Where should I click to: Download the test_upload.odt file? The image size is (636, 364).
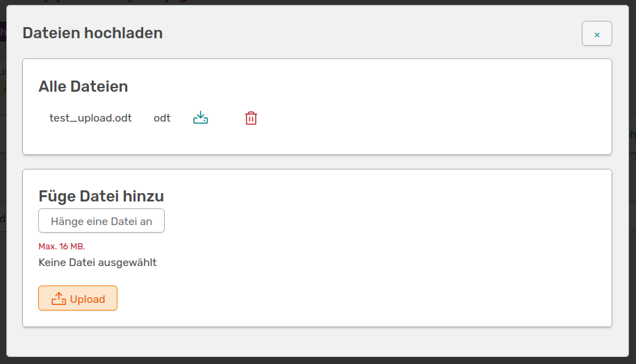coord(200,118)
